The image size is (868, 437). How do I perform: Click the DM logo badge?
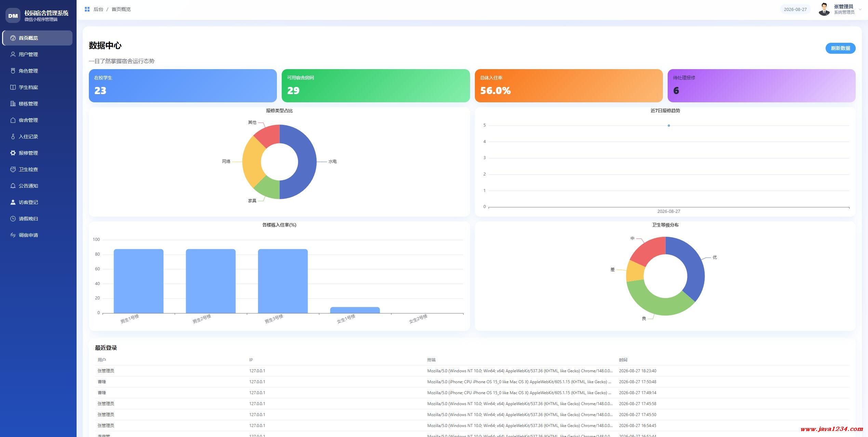[13, 16]
